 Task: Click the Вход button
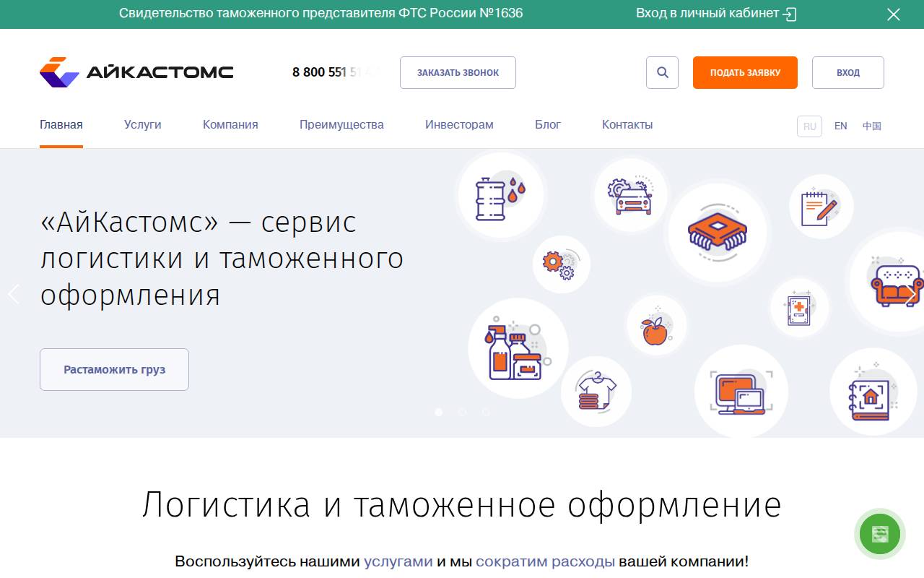coord(848,72)
